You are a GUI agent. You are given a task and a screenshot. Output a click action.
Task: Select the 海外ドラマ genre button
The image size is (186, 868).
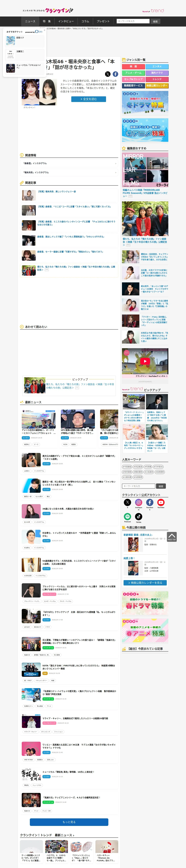(157, 73)
